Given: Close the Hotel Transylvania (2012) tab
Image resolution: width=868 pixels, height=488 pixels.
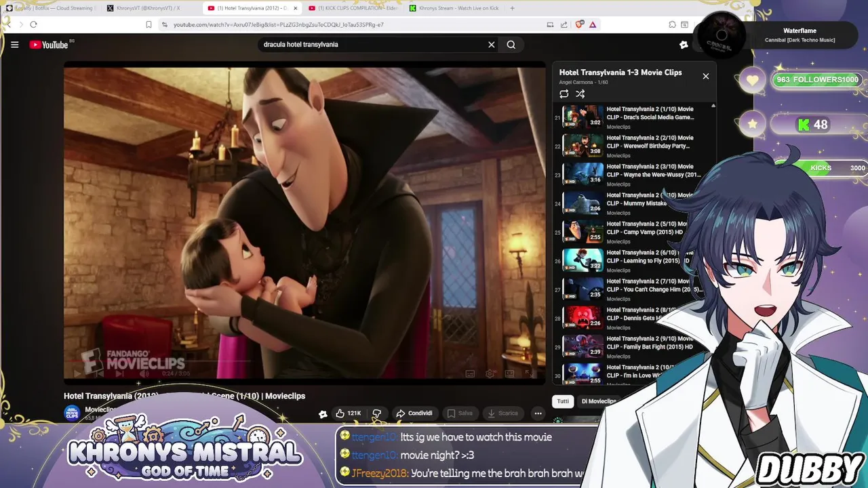Looking at the screenshot, I should 294,8.
